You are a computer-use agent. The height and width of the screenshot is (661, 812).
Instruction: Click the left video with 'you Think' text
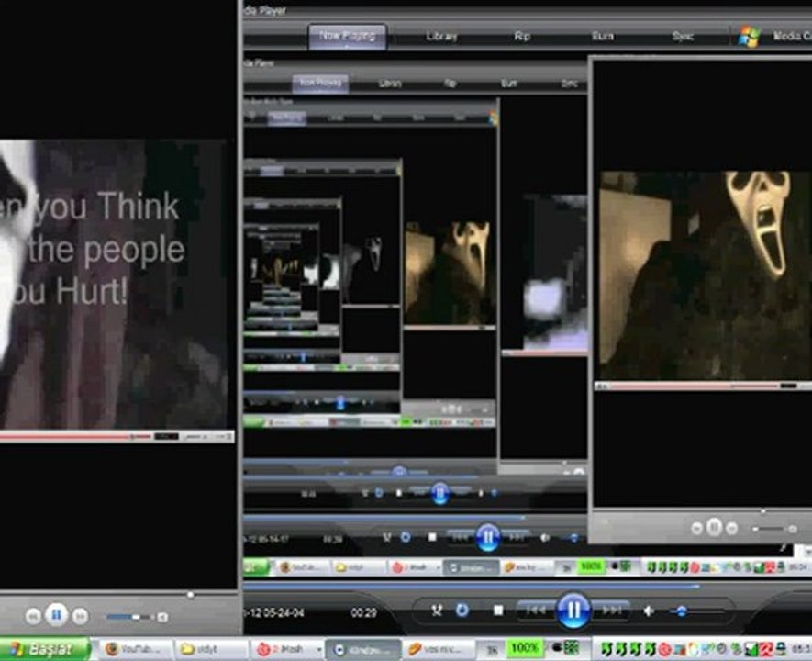click(x=113, y=284)
